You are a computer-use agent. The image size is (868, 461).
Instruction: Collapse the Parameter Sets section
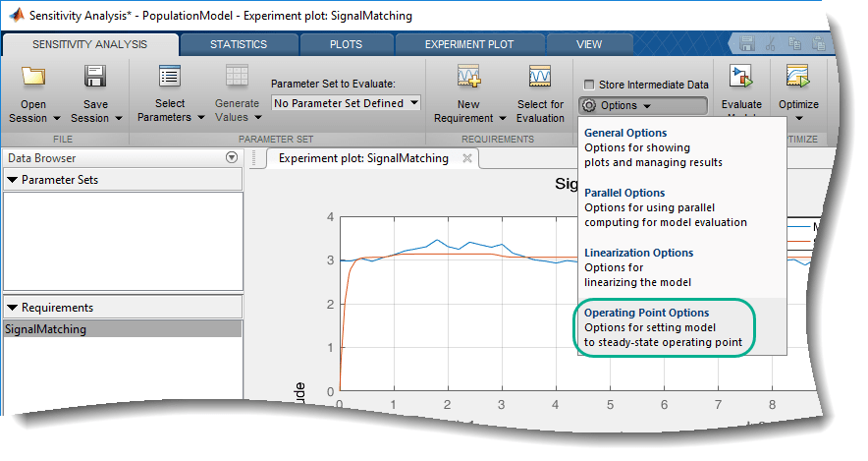click(x=13, y=180)
